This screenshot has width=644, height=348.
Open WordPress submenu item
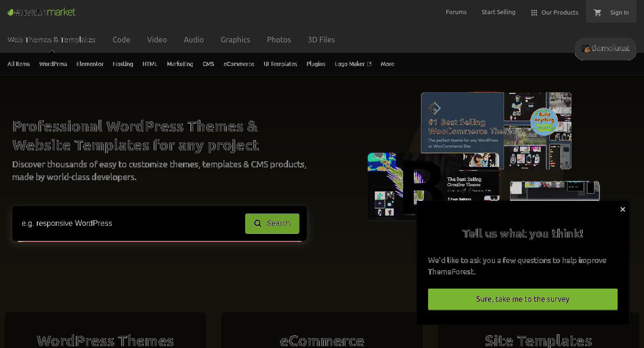point(53,64)
